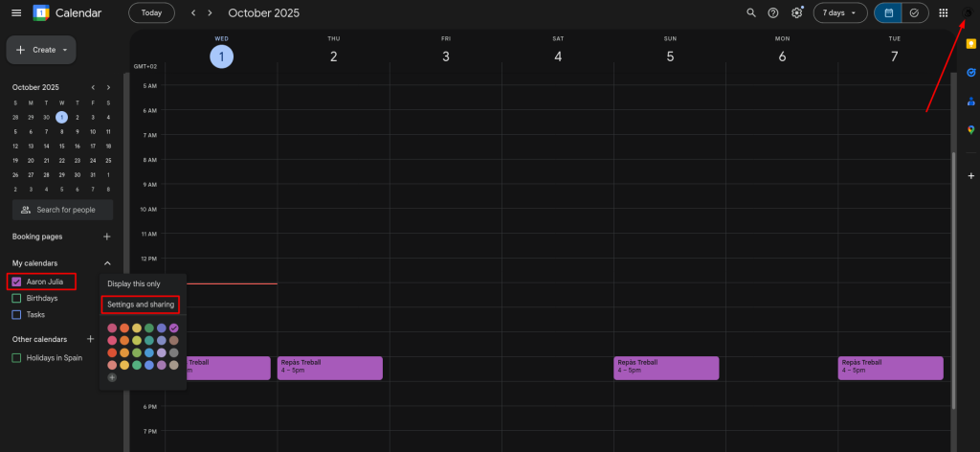Viewport: 980px width, 452px height.
Task: Select Settings and sharing menu entry
Action: pos(141,305)
